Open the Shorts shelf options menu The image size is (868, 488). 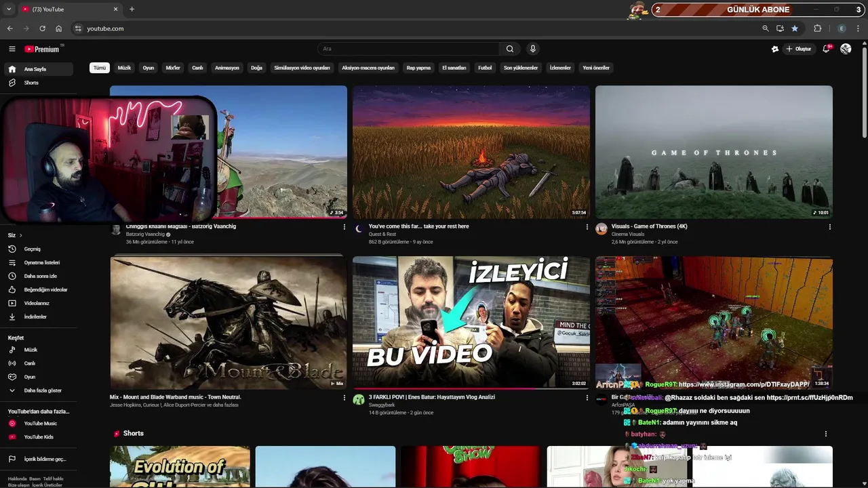pos(826,434)
